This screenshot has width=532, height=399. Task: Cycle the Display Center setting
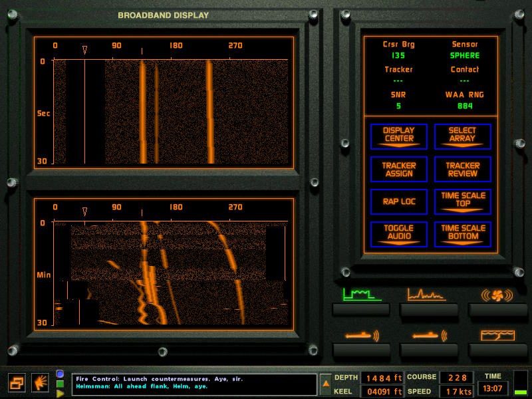pos(398,135)
